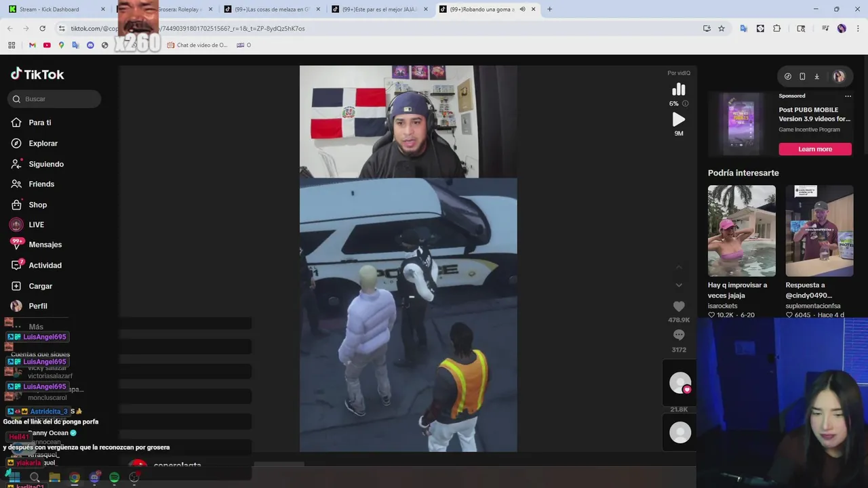
Task: Open File Explorer from taskbar
Action: click(x=55, y=477)
